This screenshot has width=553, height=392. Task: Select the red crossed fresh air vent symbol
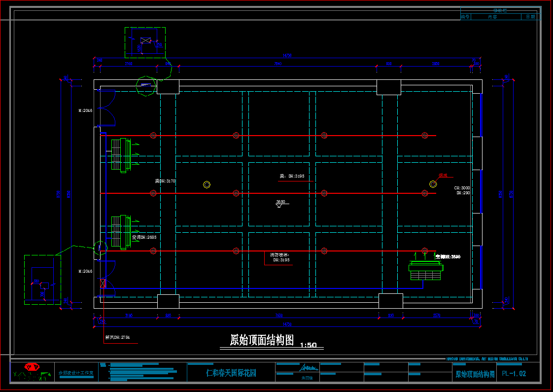[x=103, y=283]
